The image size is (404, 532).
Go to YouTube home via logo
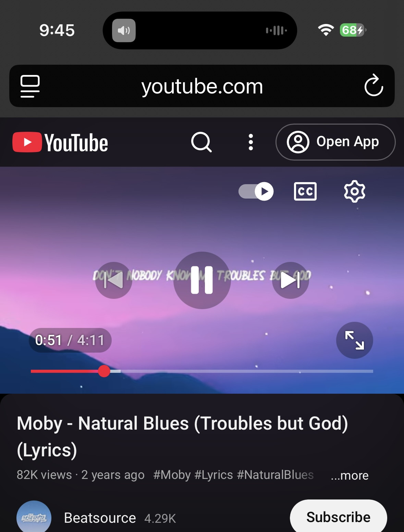[x=60, y=142]
